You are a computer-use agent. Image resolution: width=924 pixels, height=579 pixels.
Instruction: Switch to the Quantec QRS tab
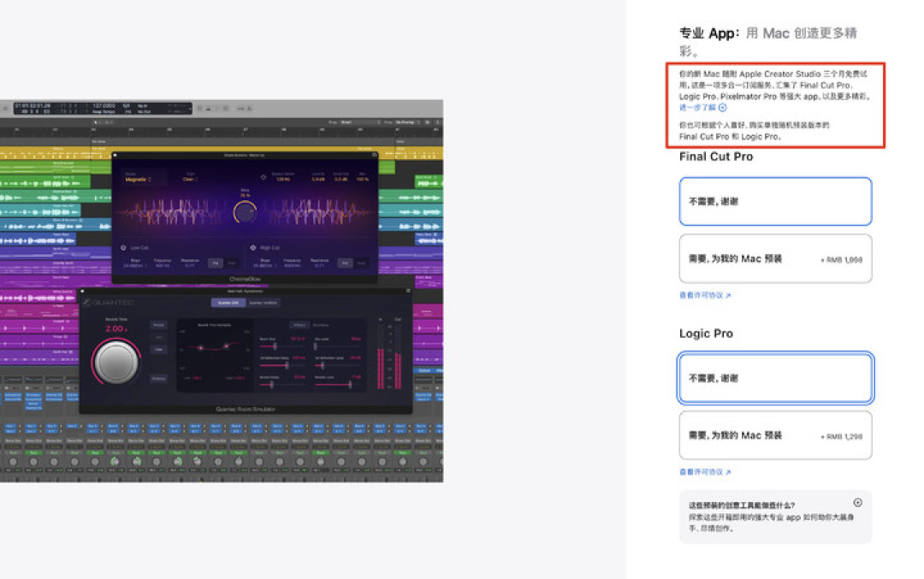click(x=228, y=303)
